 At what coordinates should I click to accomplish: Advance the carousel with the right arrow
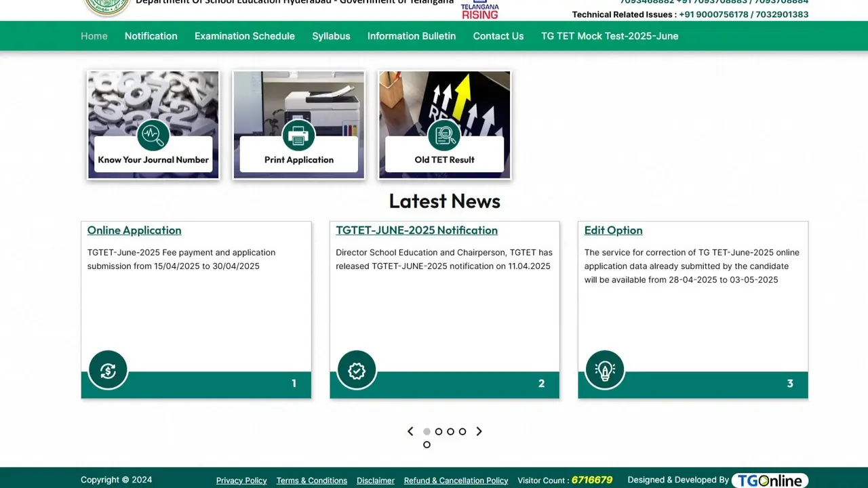(x=479, y=431)
